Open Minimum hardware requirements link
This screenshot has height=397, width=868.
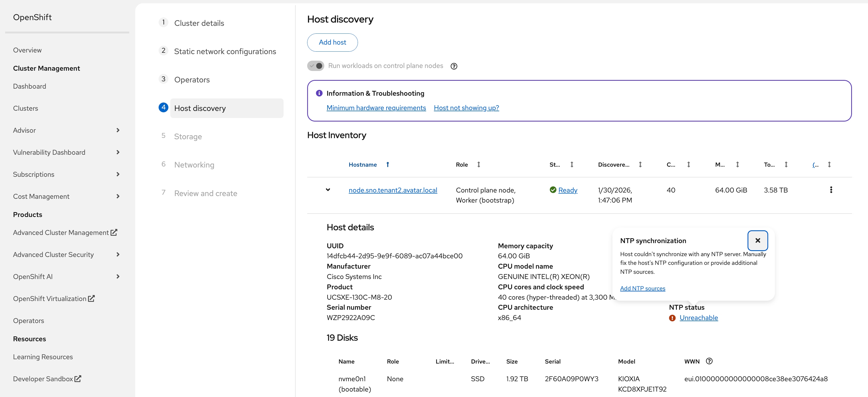(376, 108)
